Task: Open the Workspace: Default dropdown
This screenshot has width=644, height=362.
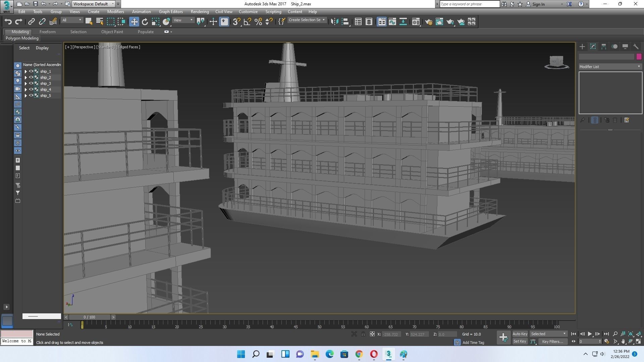Action: point(93,4)
